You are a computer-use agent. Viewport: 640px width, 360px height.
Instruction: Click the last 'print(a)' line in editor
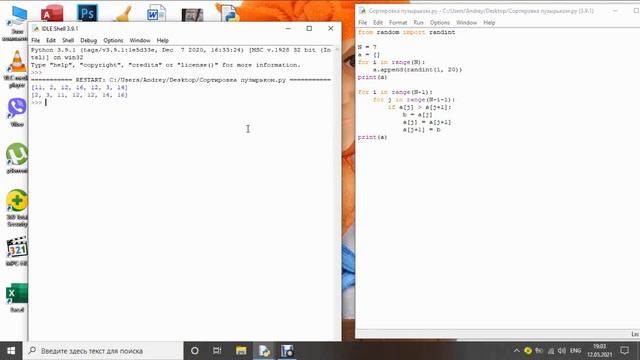pyautogui.click(x=372, y=137)
